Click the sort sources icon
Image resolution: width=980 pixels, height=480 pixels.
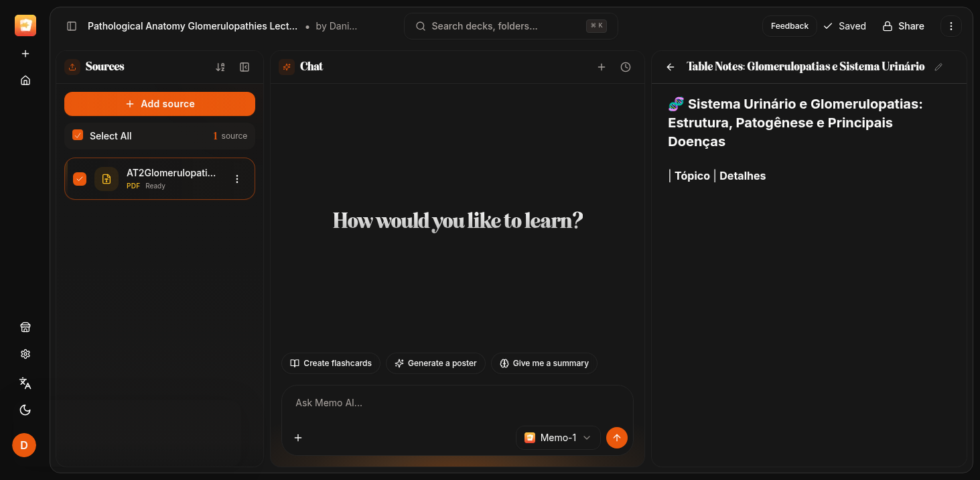[x=220, y=67]
